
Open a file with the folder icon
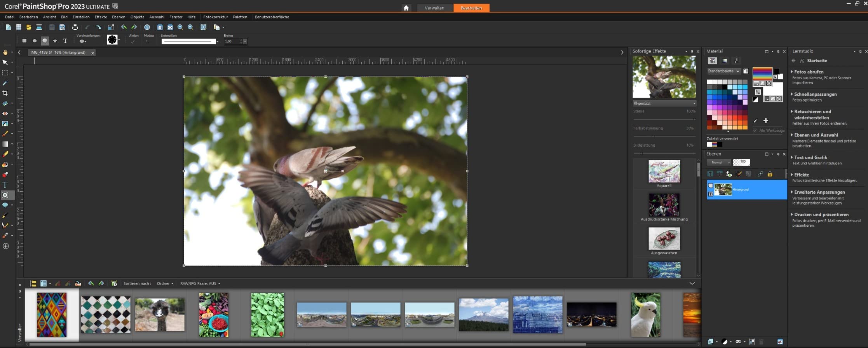pyautogui.click(x=29, y=27)
